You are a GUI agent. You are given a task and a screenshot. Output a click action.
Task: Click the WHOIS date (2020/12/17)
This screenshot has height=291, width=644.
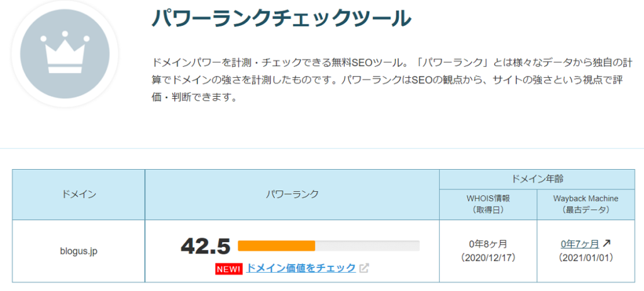pyautogui.click(x=488, y=258)
